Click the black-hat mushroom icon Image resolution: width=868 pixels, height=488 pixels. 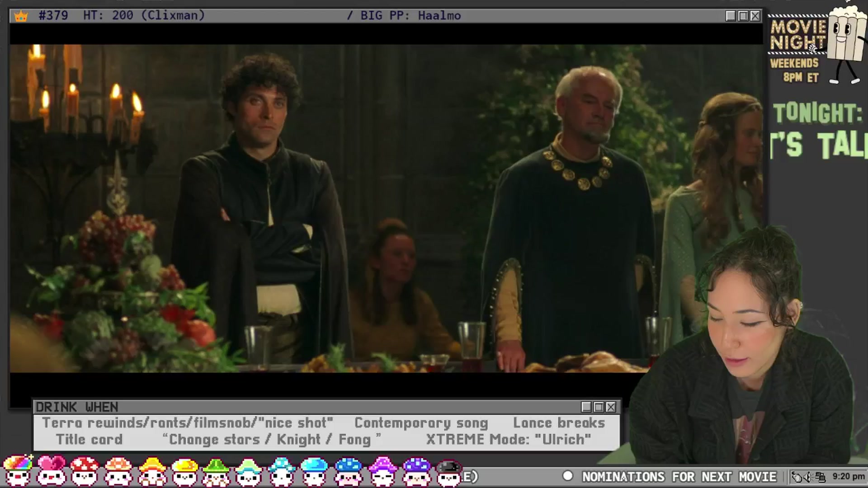tap(449, 473)
